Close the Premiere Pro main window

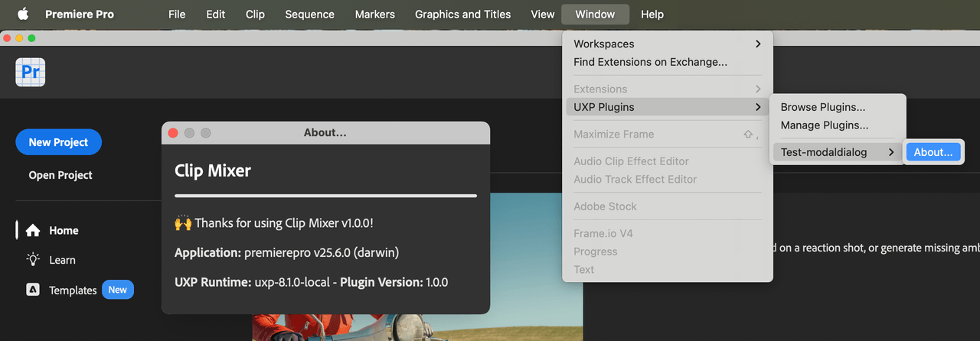coord(7,37)
